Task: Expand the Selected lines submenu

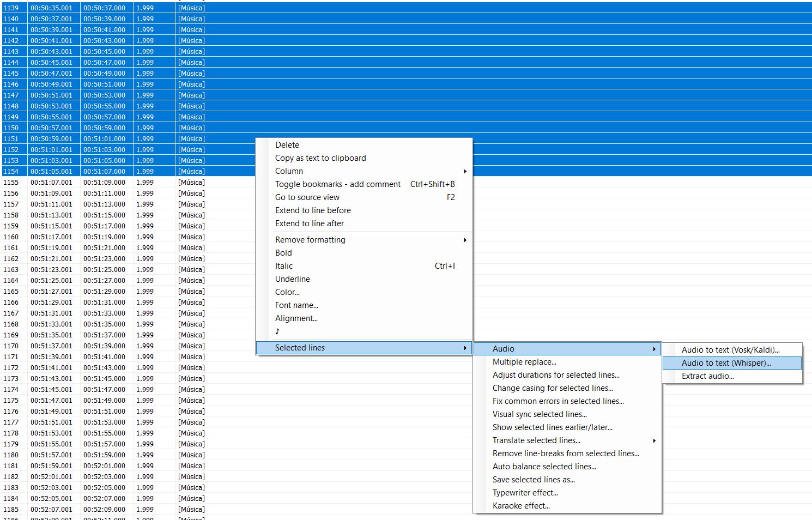Action: 300,347
